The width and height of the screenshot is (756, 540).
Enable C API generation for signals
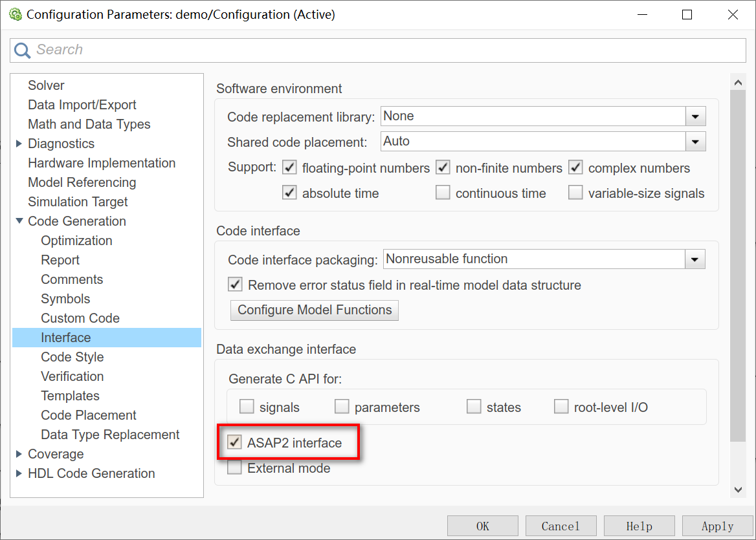click(x=247, y=407)
